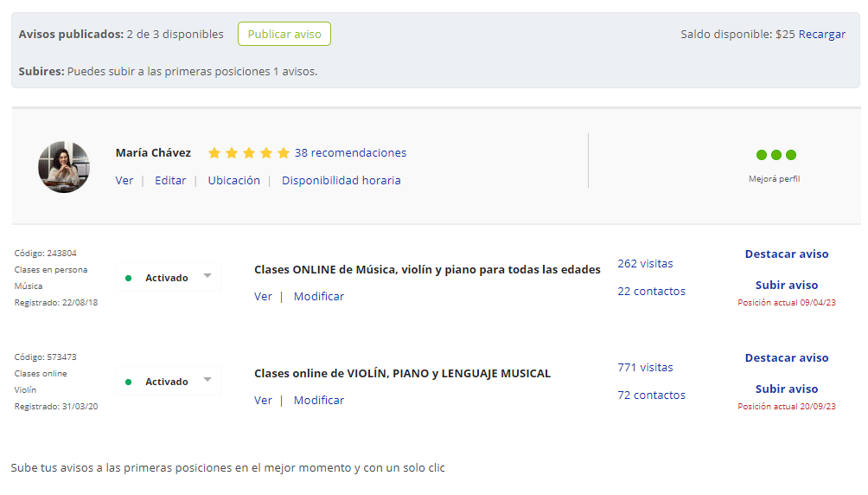Image resolution: width=868 pixels, height=495 pixels.
Task: Open the status dropdown for the first listing
Action: (x=169, y=278)
